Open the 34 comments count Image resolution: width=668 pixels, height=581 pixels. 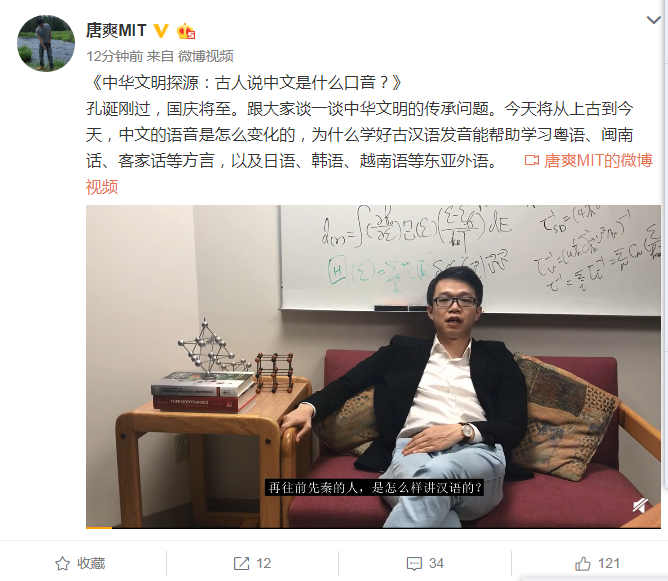(436, 564)
